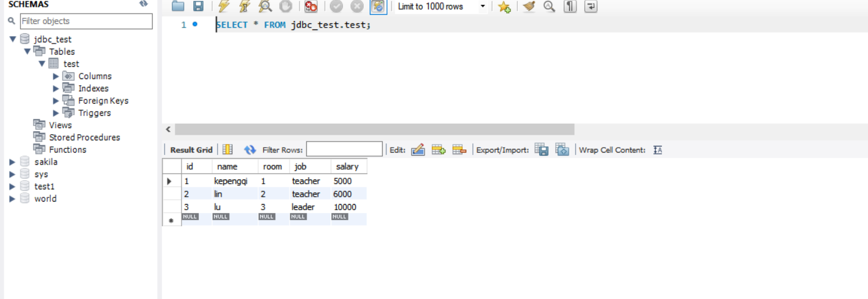Screen dimensions: 868x299
Task: Click the Rollback X icon
Action: [x=357, y=7]
